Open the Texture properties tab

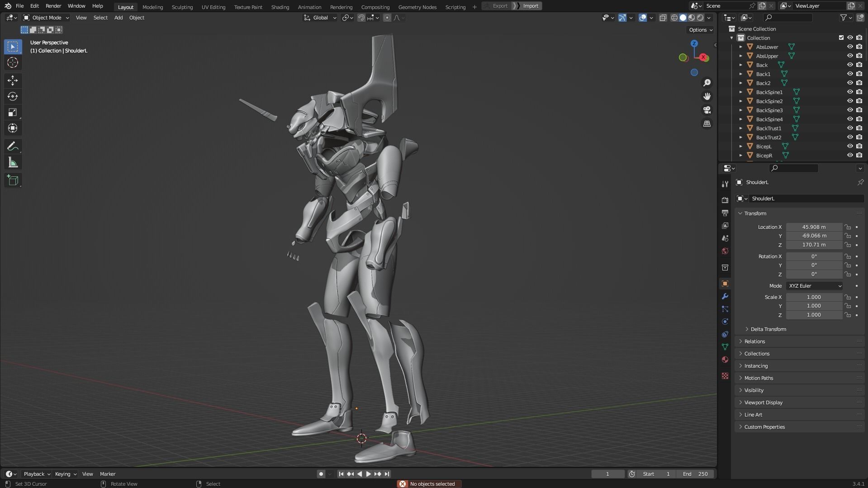725,376
